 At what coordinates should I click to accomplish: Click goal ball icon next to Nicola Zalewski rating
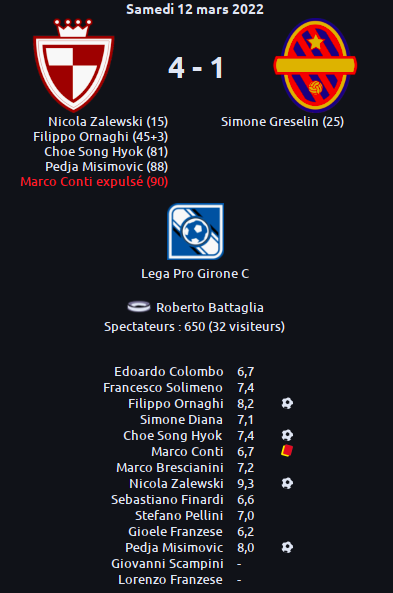[x=287, y=483]
